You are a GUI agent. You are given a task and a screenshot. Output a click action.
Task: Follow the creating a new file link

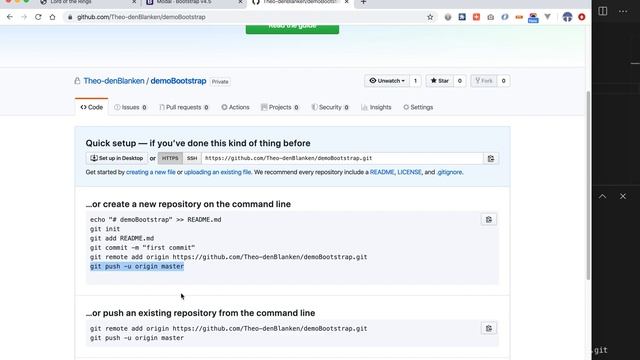151,172
